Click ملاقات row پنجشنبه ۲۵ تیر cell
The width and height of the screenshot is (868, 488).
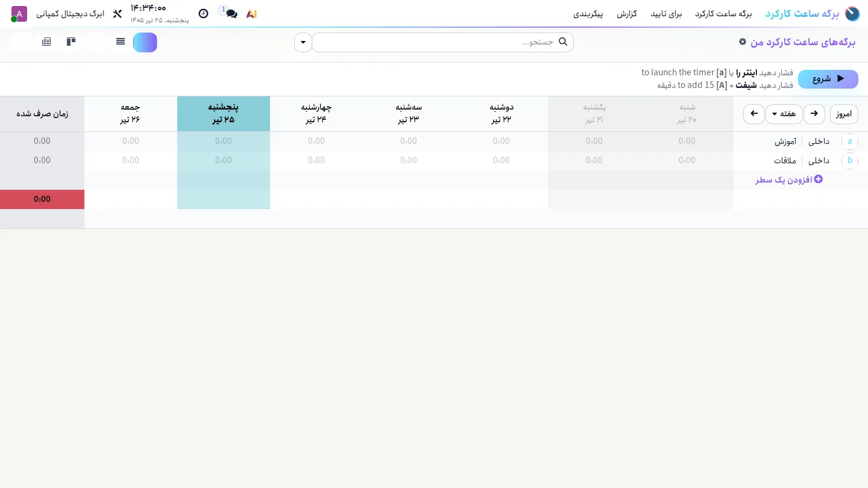pos(224,161)
